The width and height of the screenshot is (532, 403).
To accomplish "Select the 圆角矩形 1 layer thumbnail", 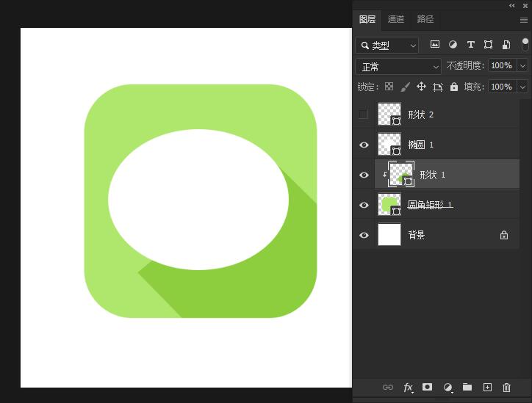I will (389, 205).
